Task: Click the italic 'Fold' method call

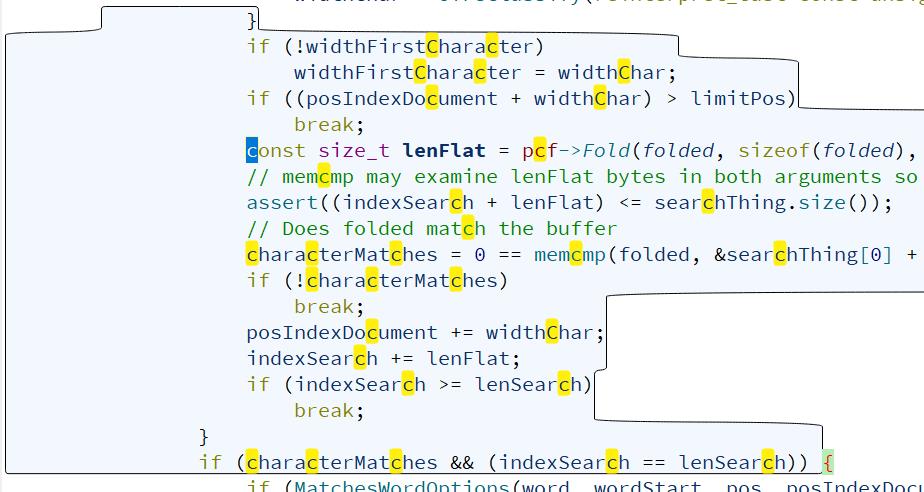Action: [606, 151]
